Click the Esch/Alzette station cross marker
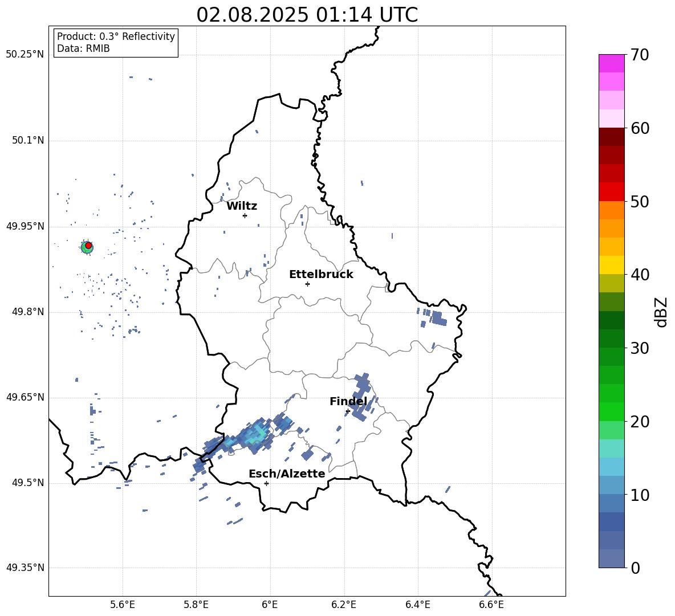The width and height of the screenshot is (675, 616). click(x=266, y=483)
